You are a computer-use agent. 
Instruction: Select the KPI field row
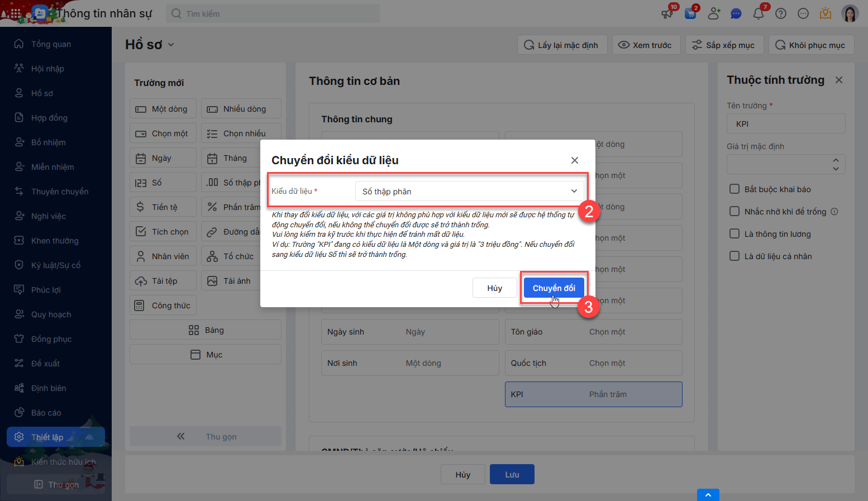(x=594, y=394)
